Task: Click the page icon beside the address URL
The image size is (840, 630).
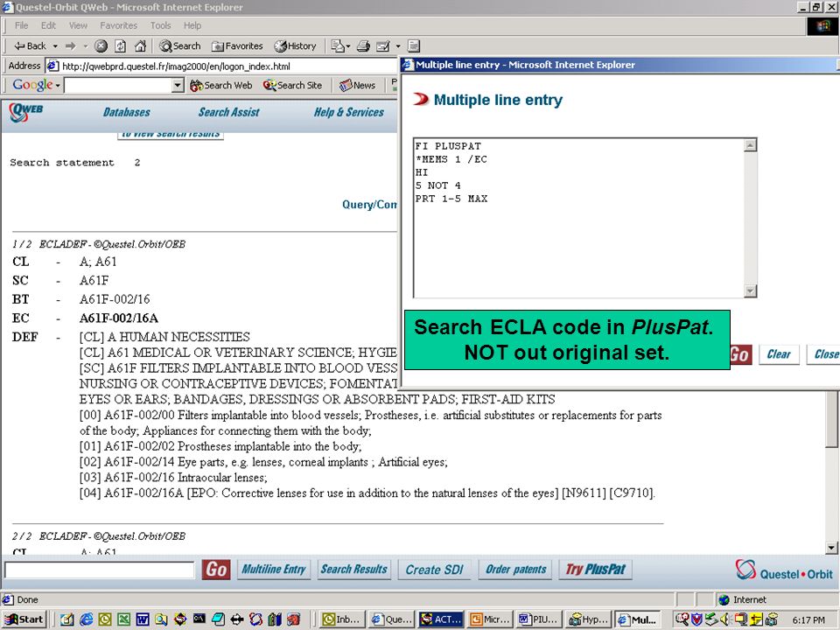Action: coord(52,66)
